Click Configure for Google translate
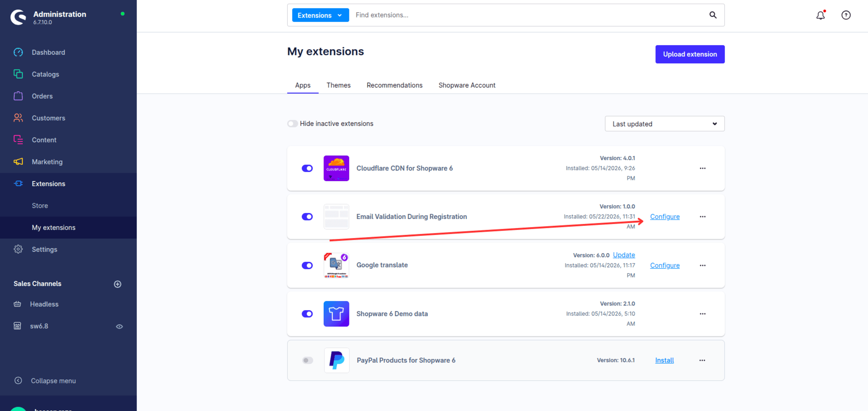Image resolution: width=868 pixels, height=411 pixels. (x=665, y=266)
